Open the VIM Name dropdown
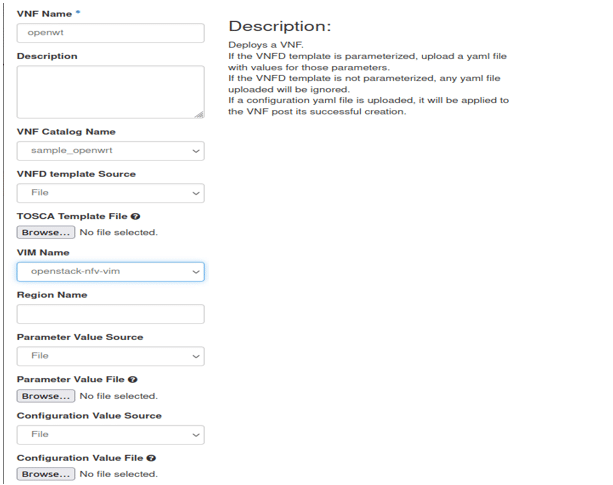613x485 pixels. coord(111,271)
